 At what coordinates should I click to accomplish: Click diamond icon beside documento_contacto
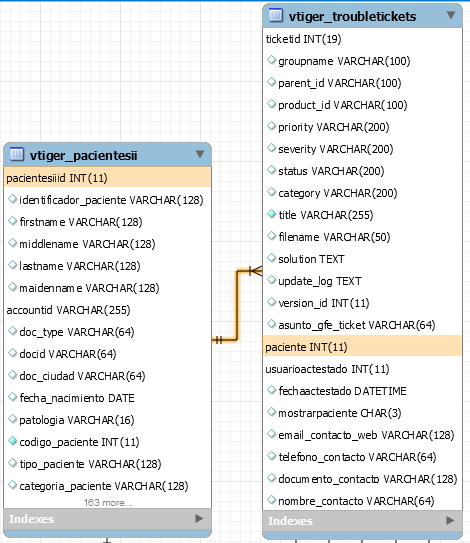(272, 478)
